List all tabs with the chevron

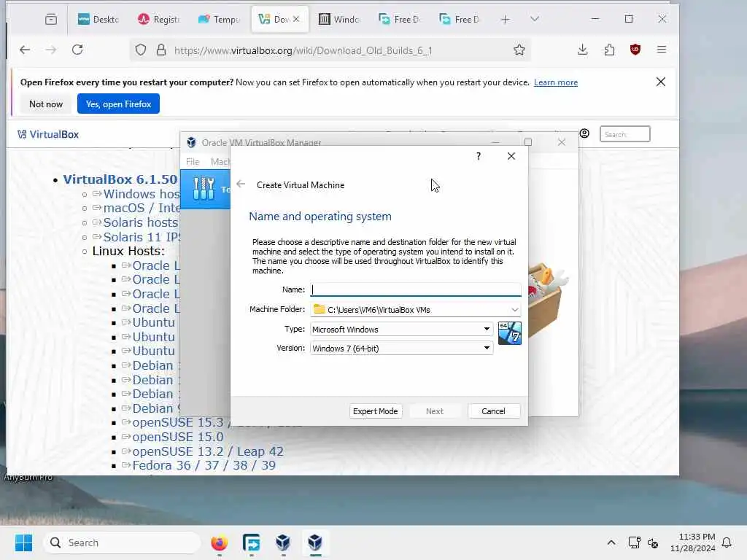coord(535,19)
